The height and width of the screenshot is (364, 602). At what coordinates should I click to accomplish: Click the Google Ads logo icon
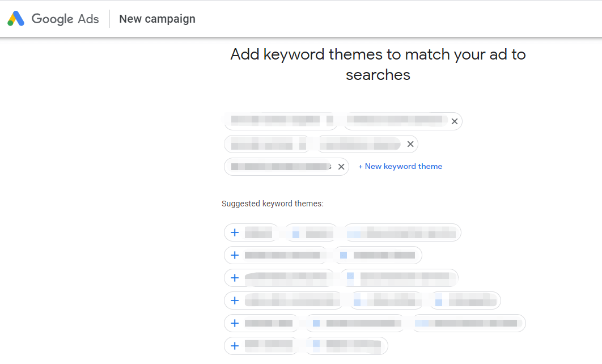pyautogui.click(x=16, y=19)
